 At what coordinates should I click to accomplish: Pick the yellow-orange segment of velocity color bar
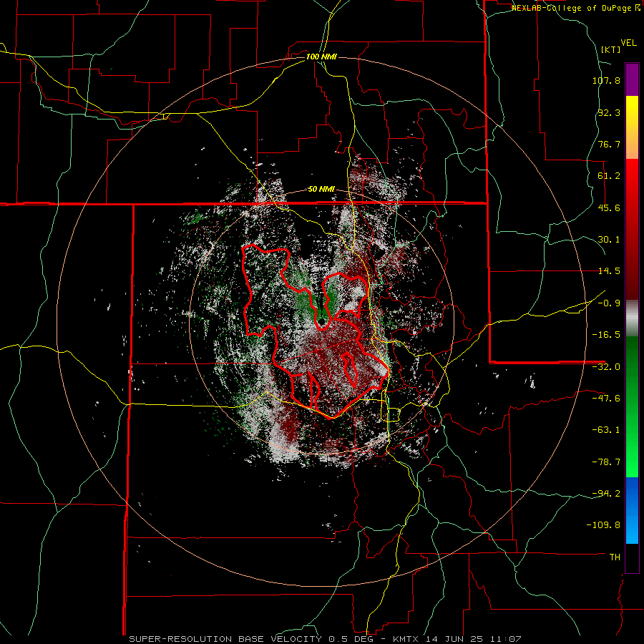[632, 127]
